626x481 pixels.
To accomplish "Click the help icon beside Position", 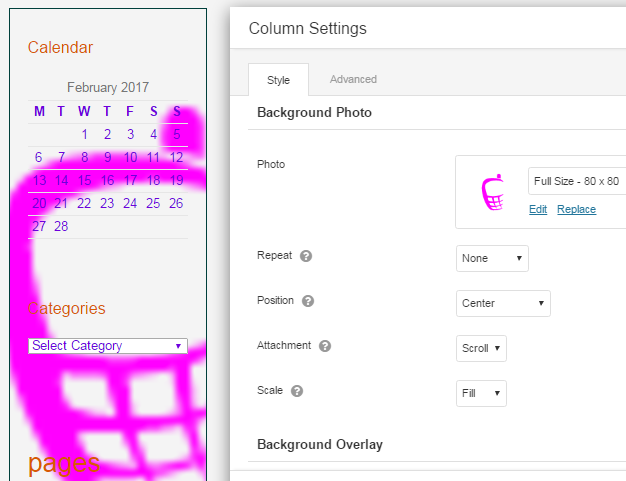I will [308, 301].
